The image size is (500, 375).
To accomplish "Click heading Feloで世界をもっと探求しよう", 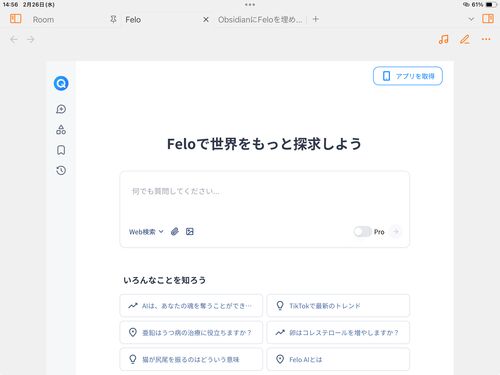I will [264, 144].
